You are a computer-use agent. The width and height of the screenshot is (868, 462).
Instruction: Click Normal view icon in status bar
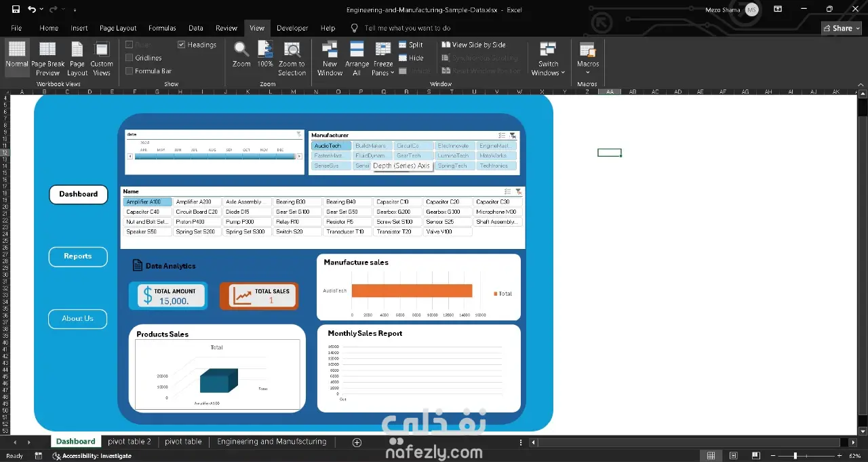[710, 456]
